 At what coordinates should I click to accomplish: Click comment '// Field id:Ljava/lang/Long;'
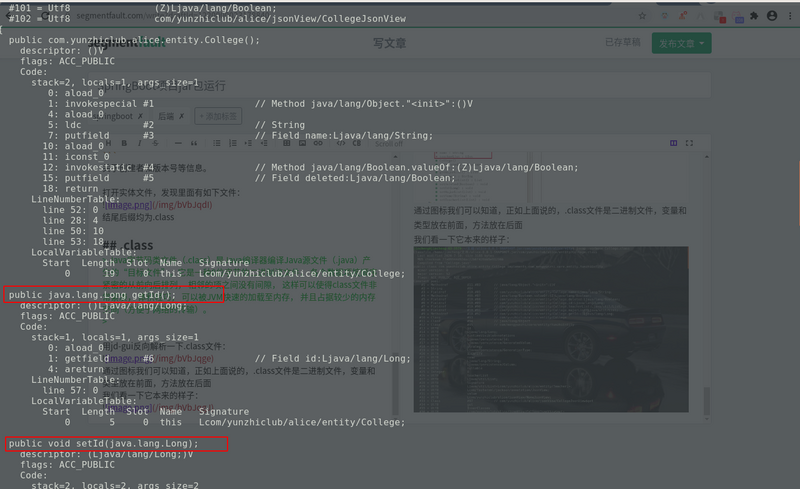coord(333,358)
